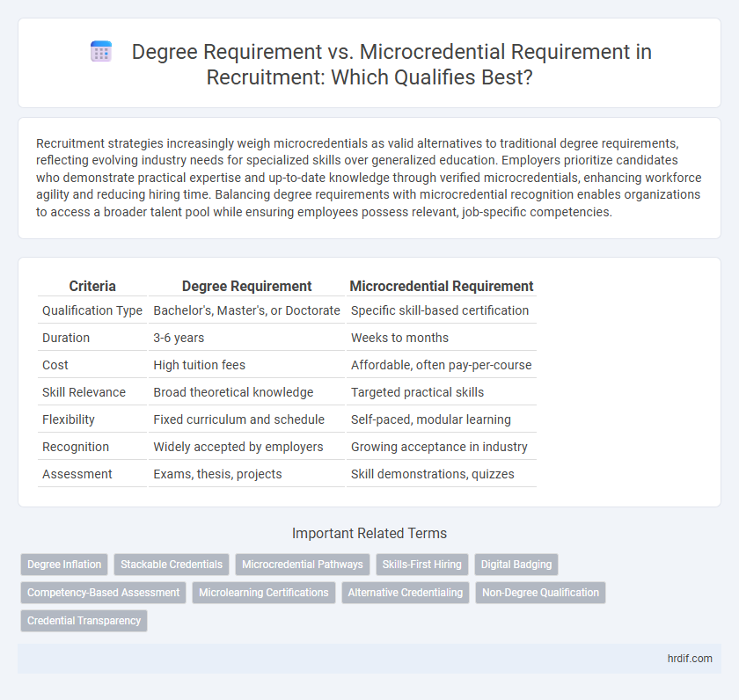Click the cell 'Bachelor's, Master's, or Doctorate'
Viewport: 739px width, 700px height.
click(x=247, y=310)
